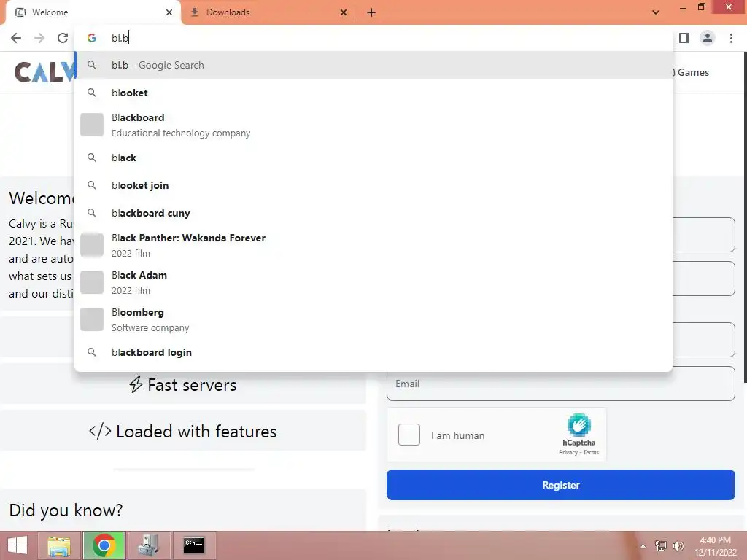
Task: Select 'bl.b - Google Search' suggestion
Action: pos(373,65)
